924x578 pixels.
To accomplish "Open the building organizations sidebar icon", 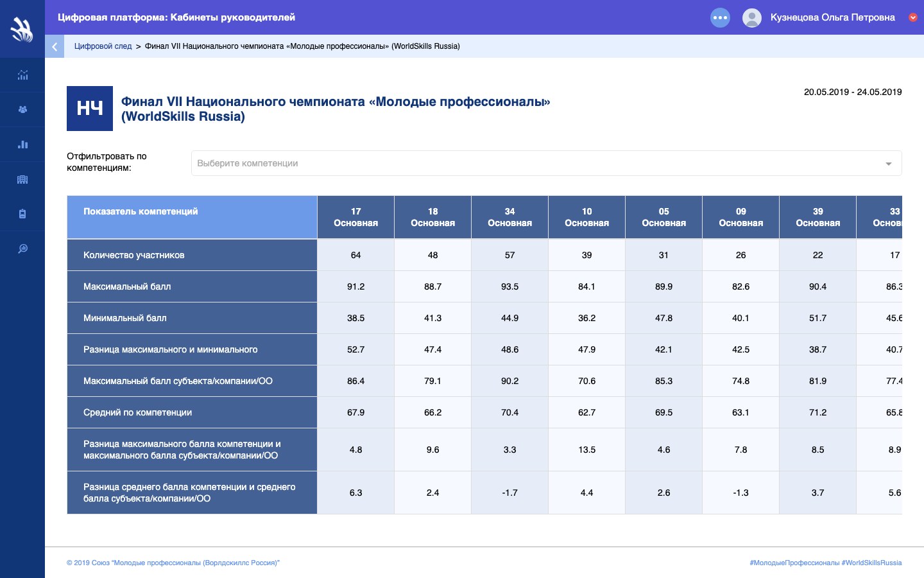I will coord(22,179).
